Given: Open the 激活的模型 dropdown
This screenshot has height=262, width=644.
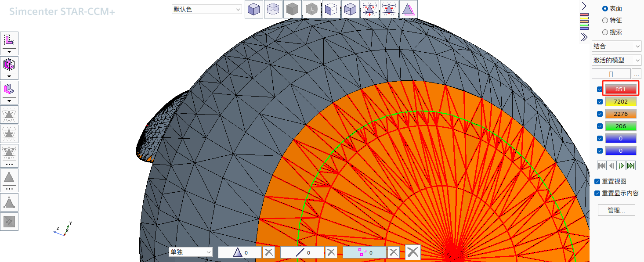Looking at the screenshot, I should (x=617, y=60).
